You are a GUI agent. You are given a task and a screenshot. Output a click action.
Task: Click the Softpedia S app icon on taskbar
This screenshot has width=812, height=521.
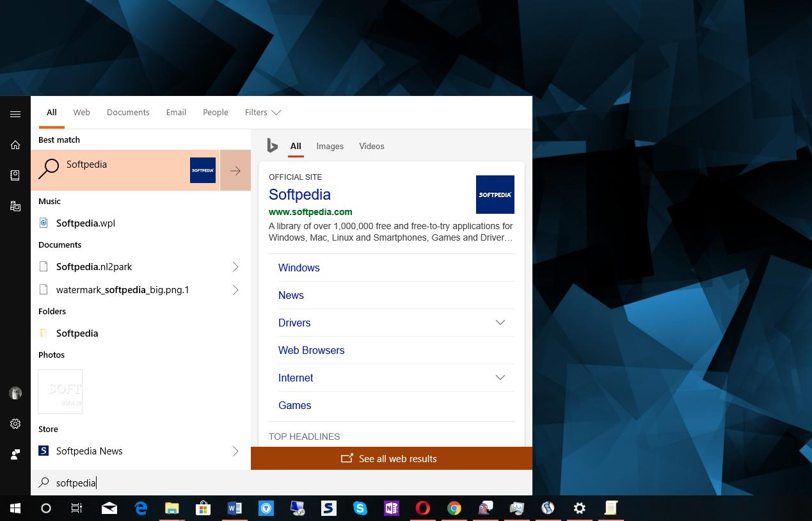click(x=329, y=508)
